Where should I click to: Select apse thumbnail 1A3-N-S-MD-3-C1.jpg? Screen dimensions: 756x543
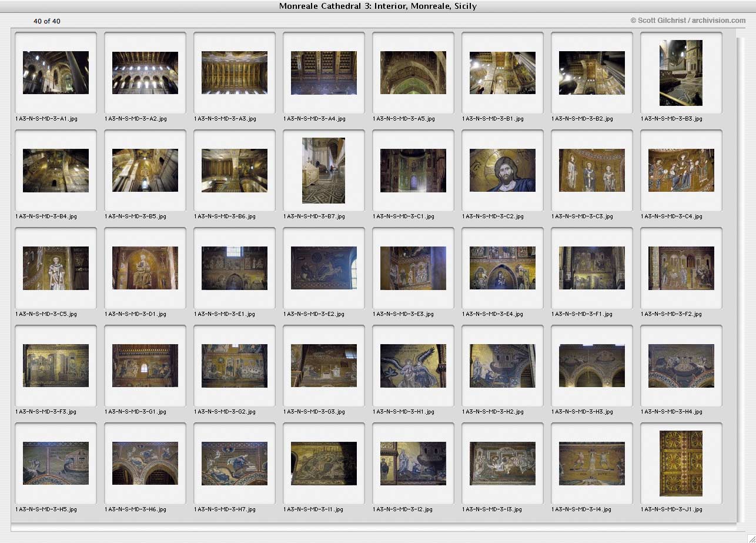[413, 170]
